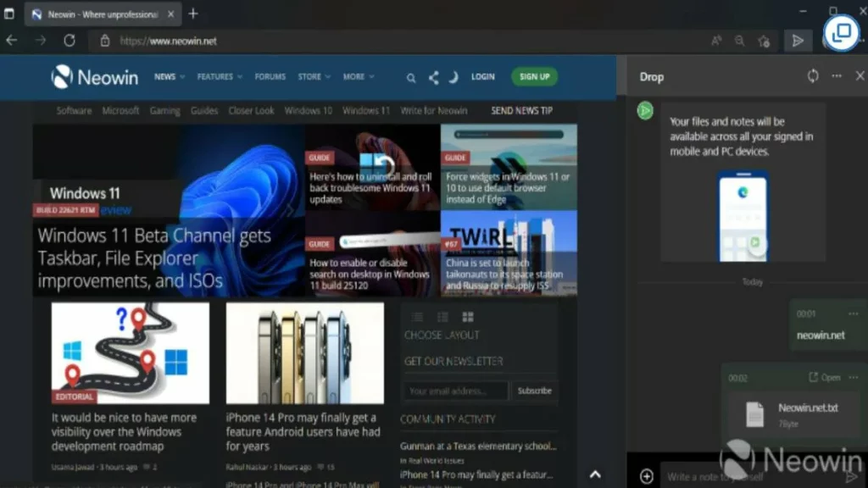Expand the FEATURES menu
868x488 pixels.
[220, 76]
